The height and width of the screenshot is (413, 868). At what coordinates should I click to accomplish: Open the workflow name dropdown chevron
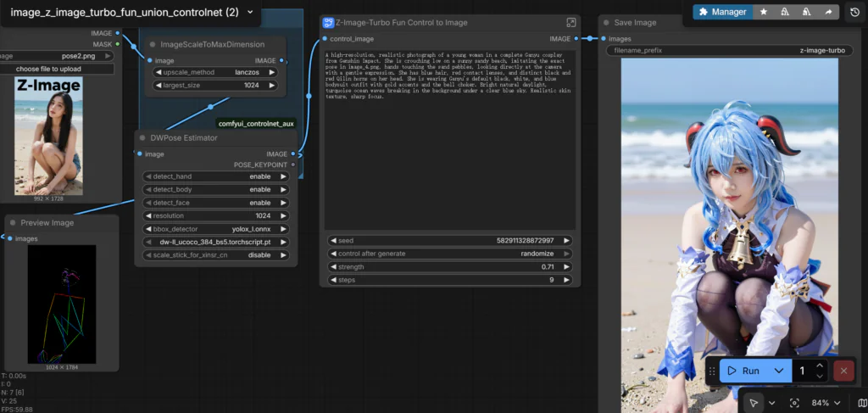248,13
